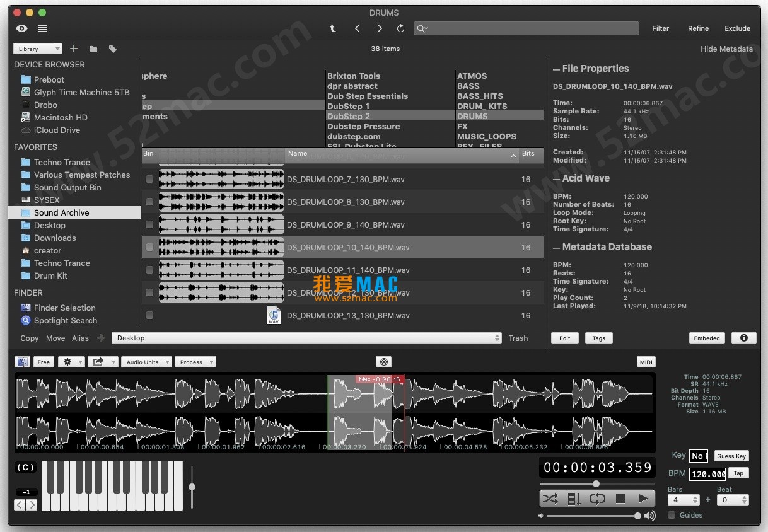
Task: Click the Filter button
Action: click(x=661, y=28)
